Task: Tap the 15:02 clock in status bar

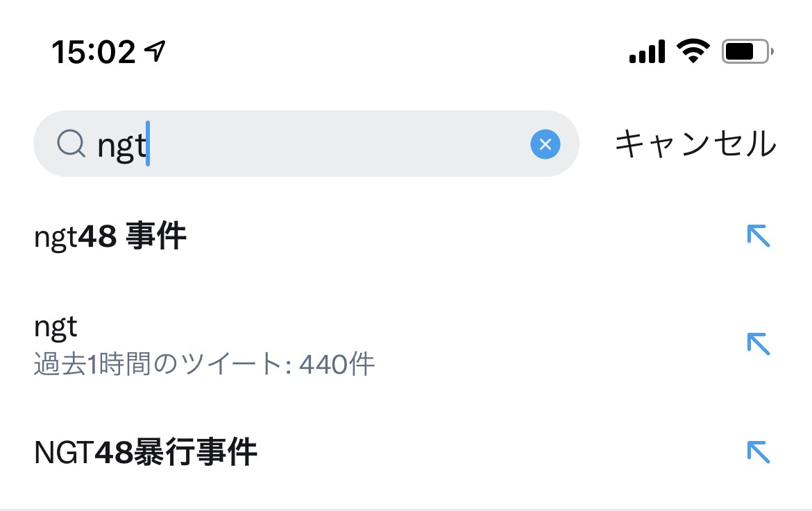Action: tap(93, 52)
